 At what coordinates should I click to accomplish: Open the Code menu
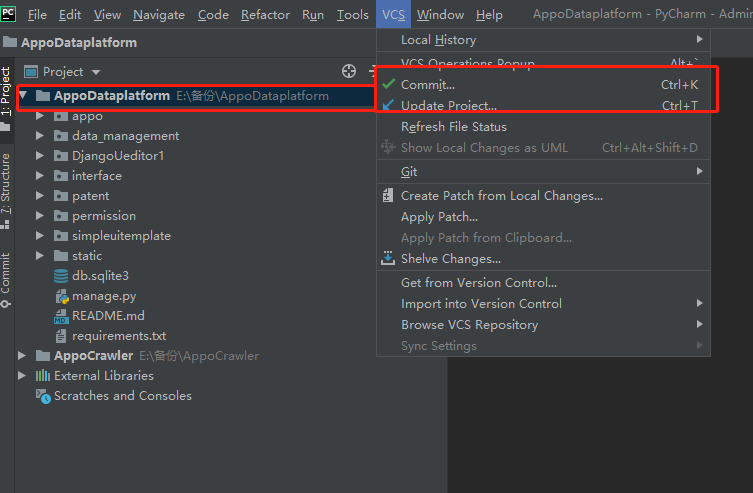[x=213, y=15]
